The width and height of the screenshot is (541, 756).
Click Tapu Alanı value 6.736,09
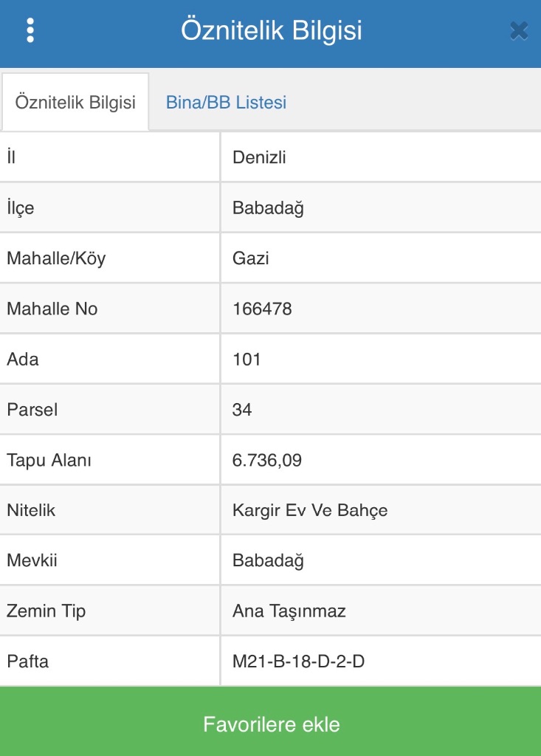266,460
